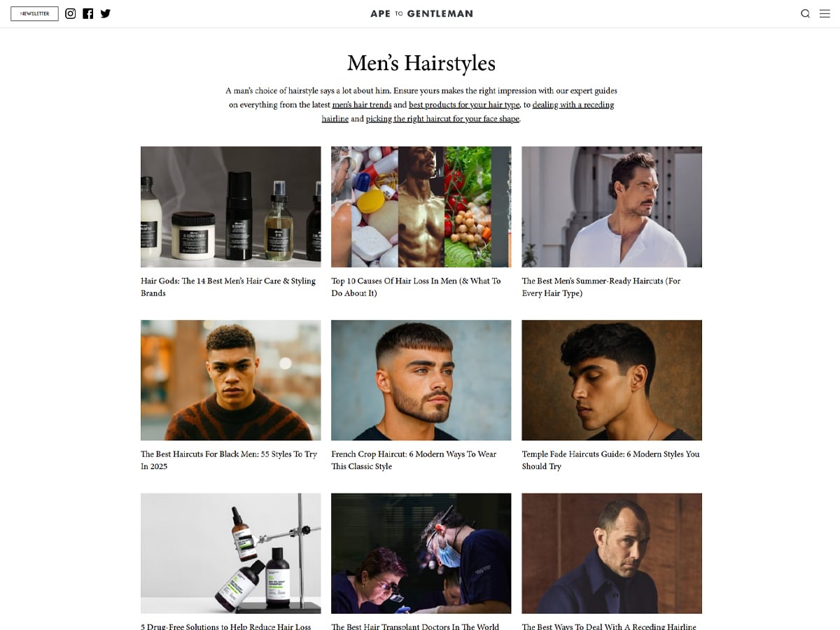Open the pills and vegetables collage thumbnail
840x630 pixels.
coord(421,206)
